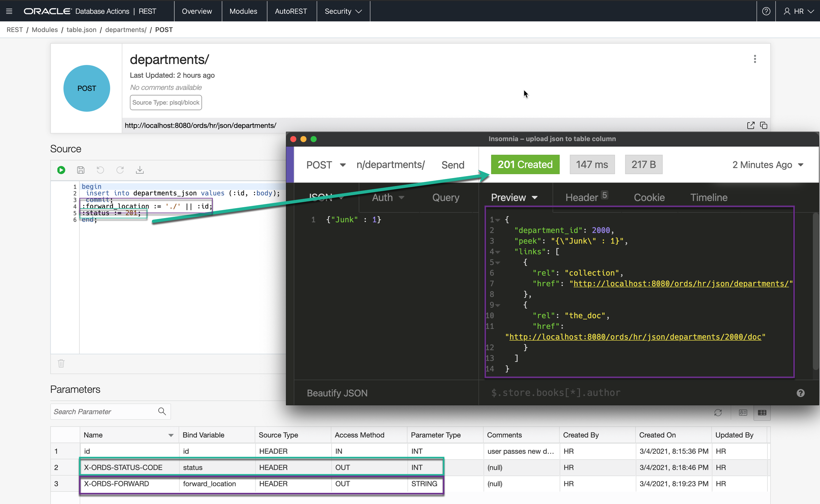Go to the Modules tab
This screenshot has width=820, height=504.
point(243,11)
